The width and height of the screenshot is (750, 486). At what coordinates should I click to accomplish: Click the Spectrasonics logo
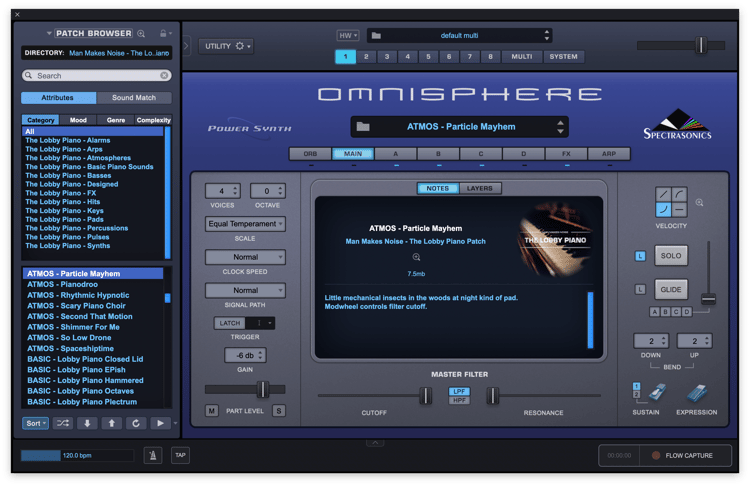click(x=677, y=124)
